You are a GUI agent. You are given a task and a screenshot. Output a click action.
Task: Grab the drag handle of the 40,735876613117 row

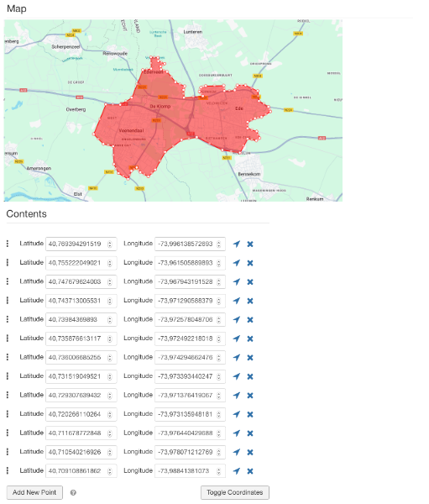(x=8, y=339)
